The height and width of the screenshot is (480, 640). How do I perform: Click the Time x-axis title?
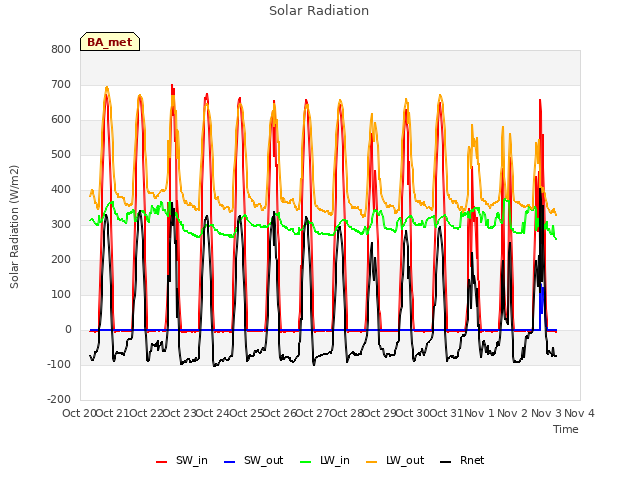(566, 429)
